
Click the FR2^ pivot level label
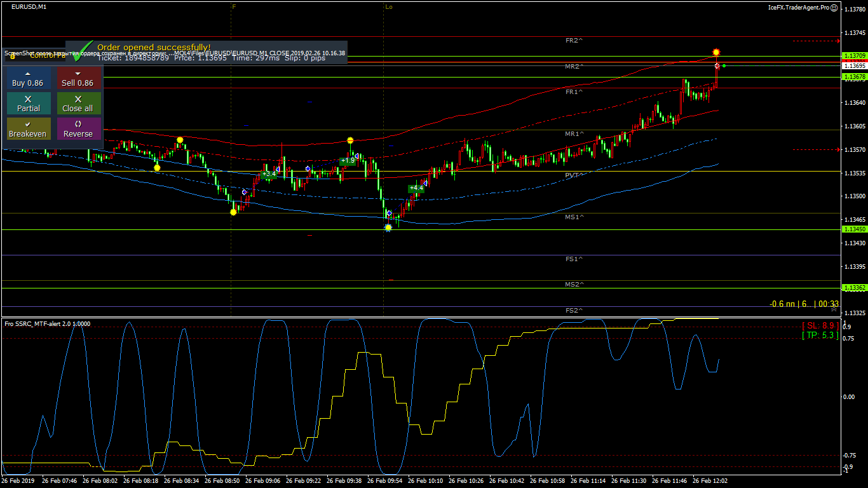point(574,40)
